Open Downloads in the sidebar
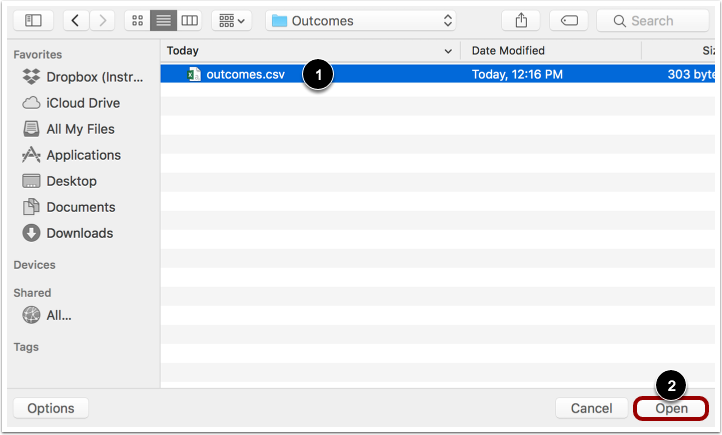This screenshot has height=435, width=722. tap(79, 233)
